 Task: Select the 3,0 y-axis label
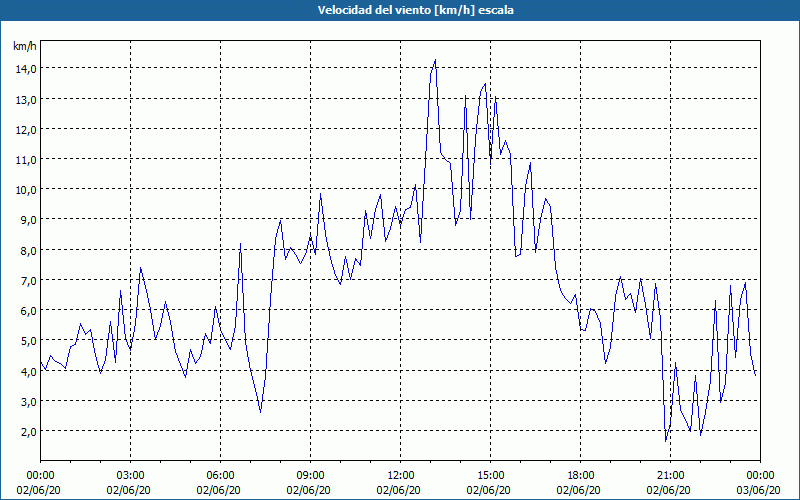coord(28,402)
